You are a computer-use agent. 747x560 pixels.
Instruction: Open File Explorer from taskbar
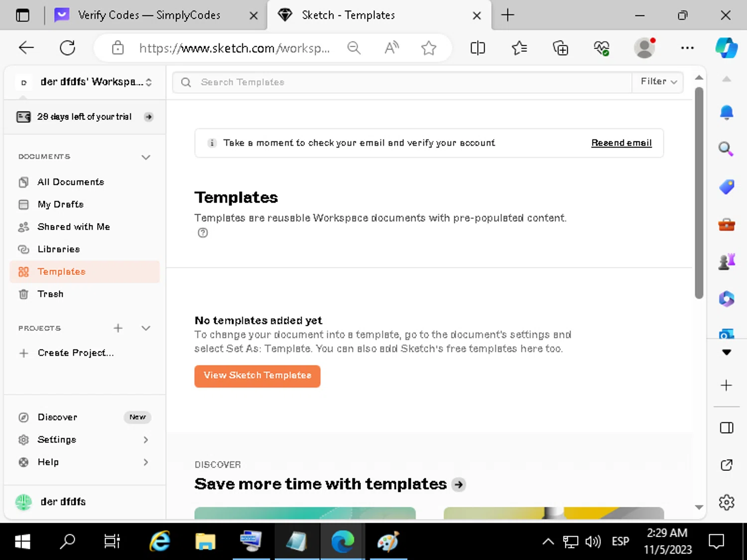pos(205,541)
